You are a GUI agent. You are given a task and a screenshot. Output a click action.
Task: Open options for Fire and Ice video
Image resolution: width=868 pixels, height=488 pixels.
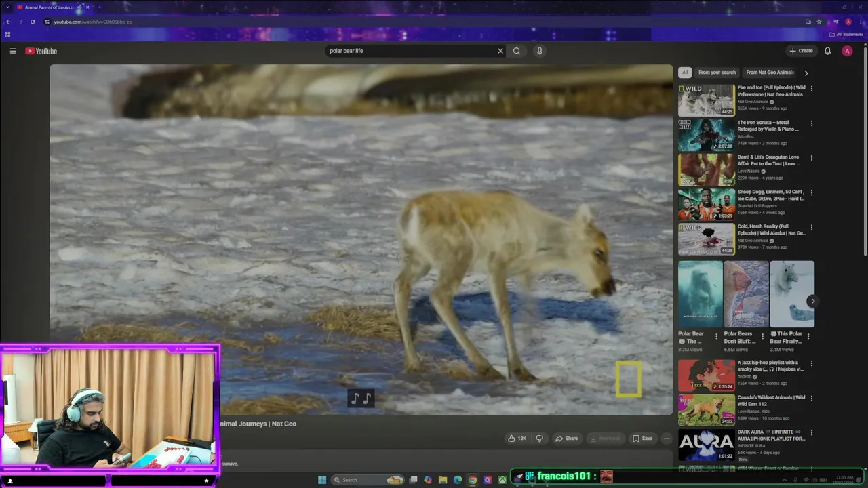click(x=812, y=89)
